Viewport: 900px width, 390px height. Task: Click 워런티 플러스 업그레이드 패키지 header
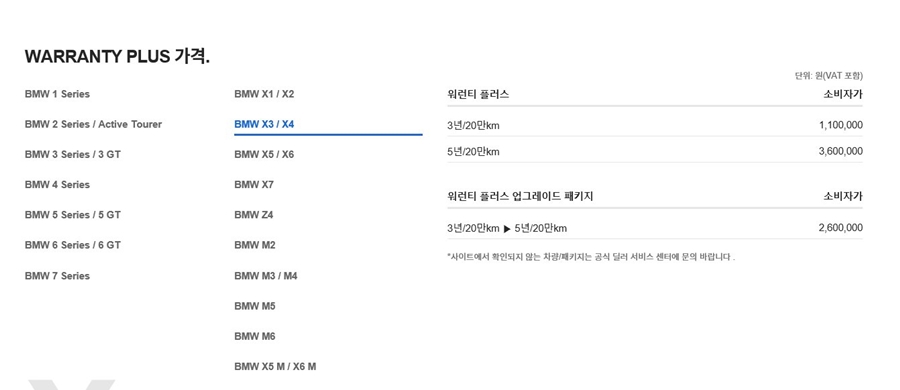tap(520, 196)
